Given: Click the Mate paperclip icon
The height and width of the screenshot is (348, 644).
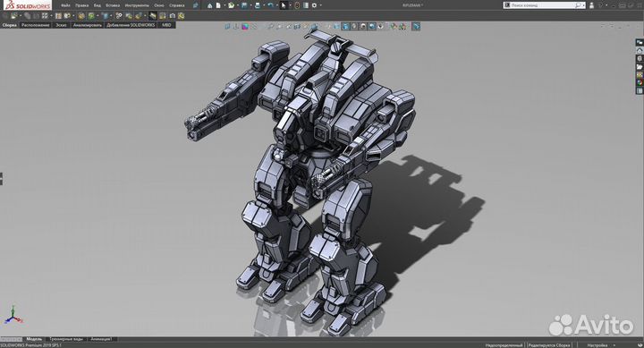Looking at the screenshot, I should [27, 15].
